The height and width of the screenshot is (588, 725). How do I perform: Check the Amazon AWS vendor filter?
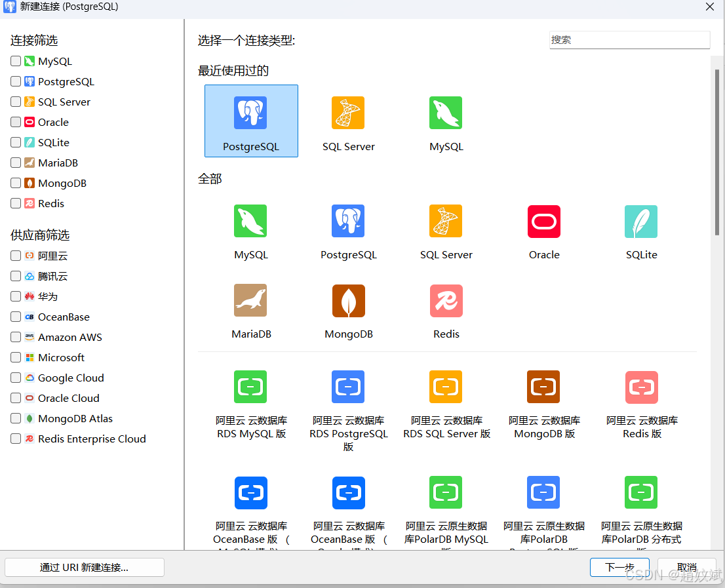16,337
